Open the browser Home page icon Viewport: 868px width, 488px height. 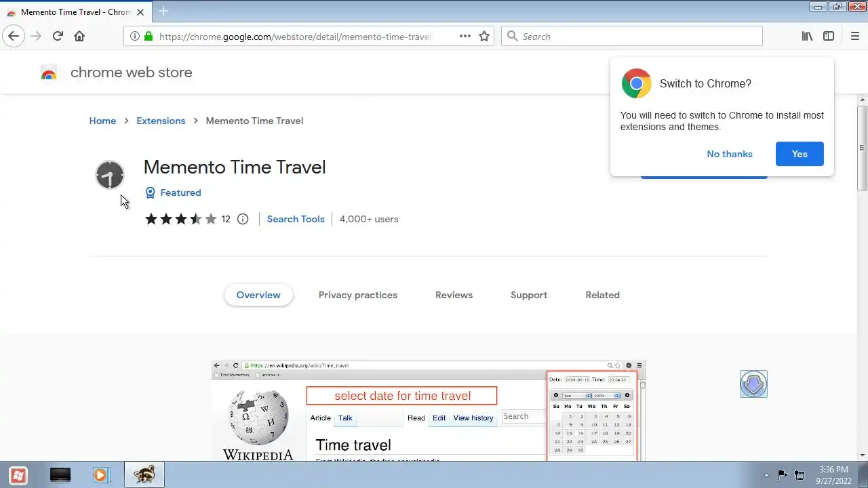click(x=79, y=37)
